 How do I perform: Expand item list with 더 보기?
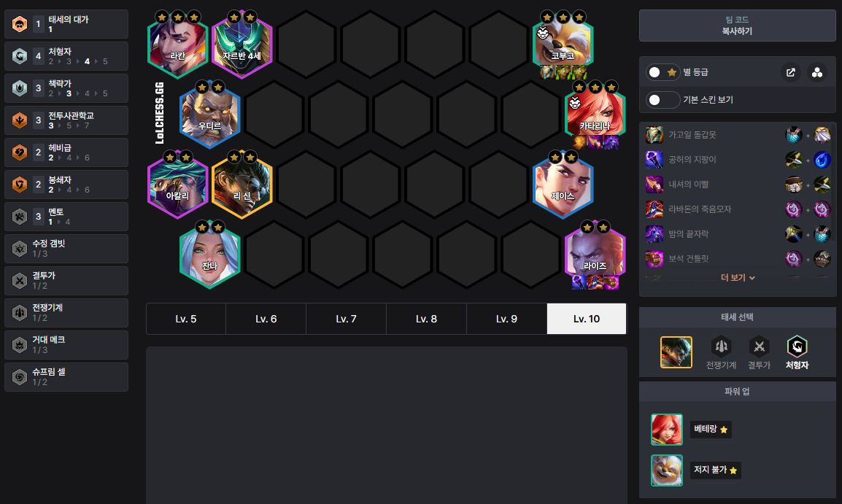click(737, 277)
